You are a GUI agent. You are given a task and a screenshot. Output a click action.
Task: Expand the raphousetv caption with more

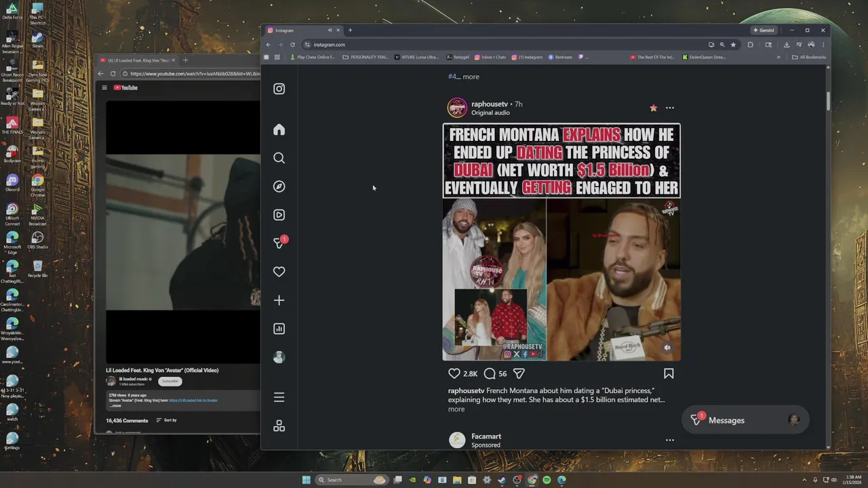[456, 409]
